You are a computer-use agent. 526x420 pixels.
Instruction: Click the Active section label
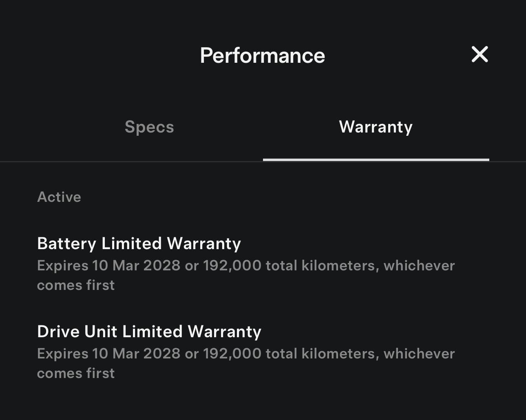pos(59,197)
